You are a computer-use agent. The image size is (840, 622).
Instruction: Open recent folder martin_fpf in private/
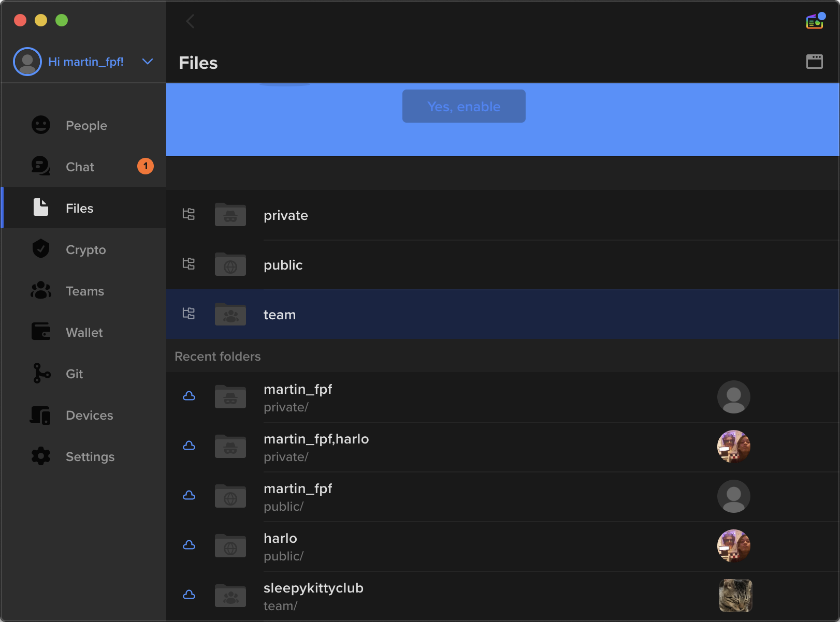point(503,397)
